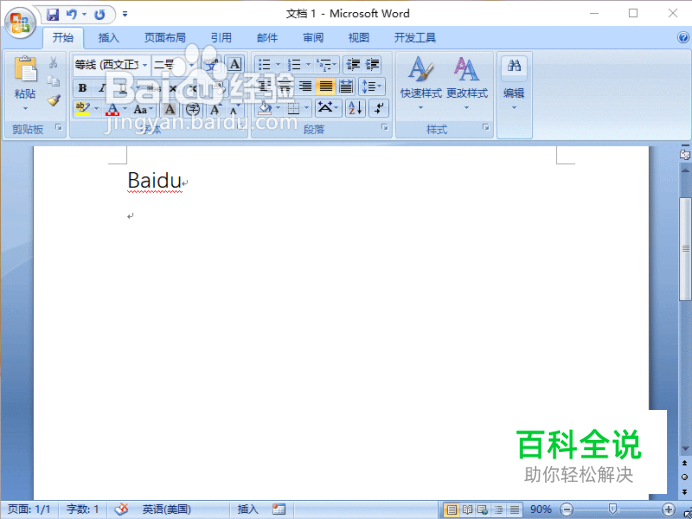
Task: Open the font name combo box
Action: 111,65
